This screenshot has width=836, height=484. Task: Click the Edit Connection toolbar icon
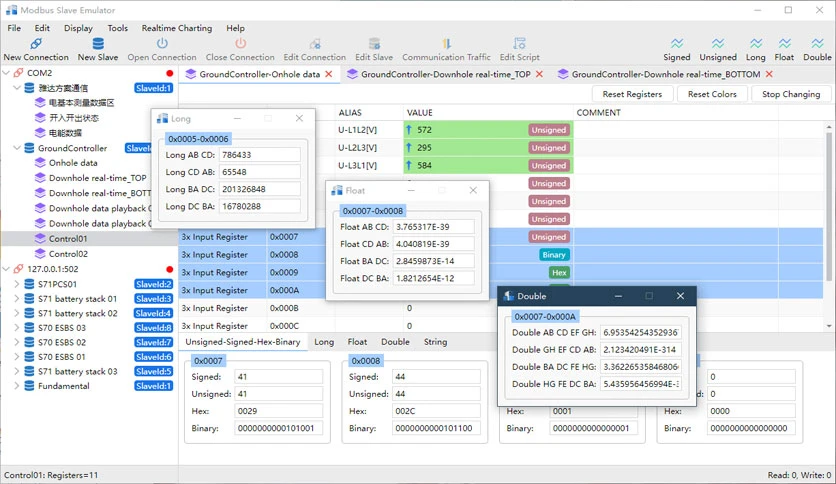(315, 43)
